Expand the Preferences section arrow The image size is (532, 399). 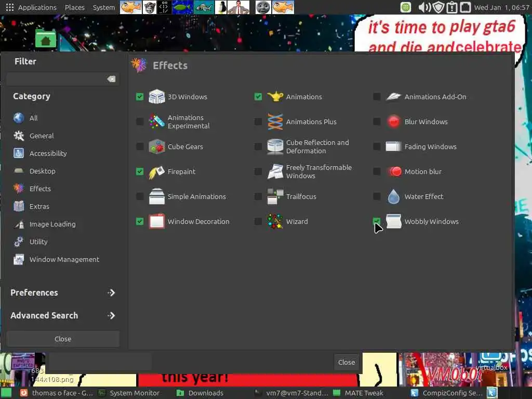point(111,292)
